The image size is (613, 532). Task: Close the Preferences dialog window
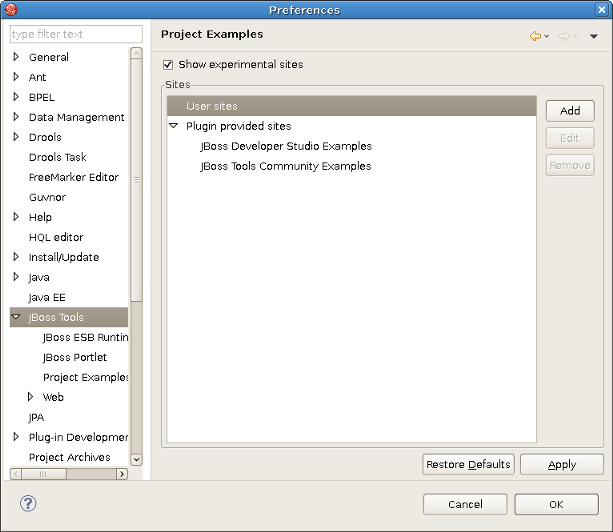click(601, 10)
